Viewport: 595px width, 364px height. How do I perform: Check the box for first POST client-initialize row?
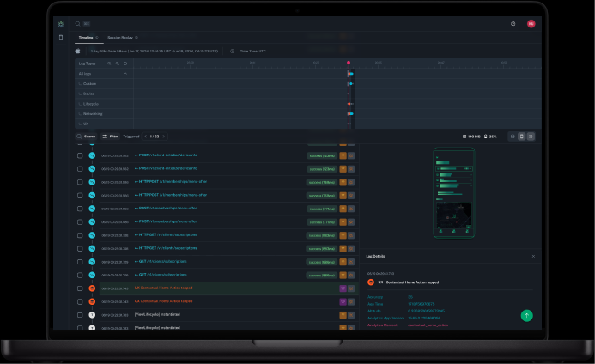[80, 156]
